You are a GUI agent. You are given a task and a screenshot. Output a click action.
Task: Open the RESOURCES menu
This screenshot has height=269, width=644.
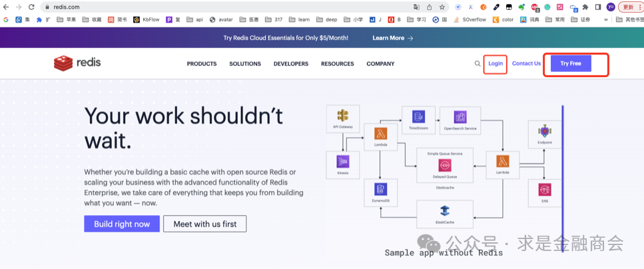337,64
